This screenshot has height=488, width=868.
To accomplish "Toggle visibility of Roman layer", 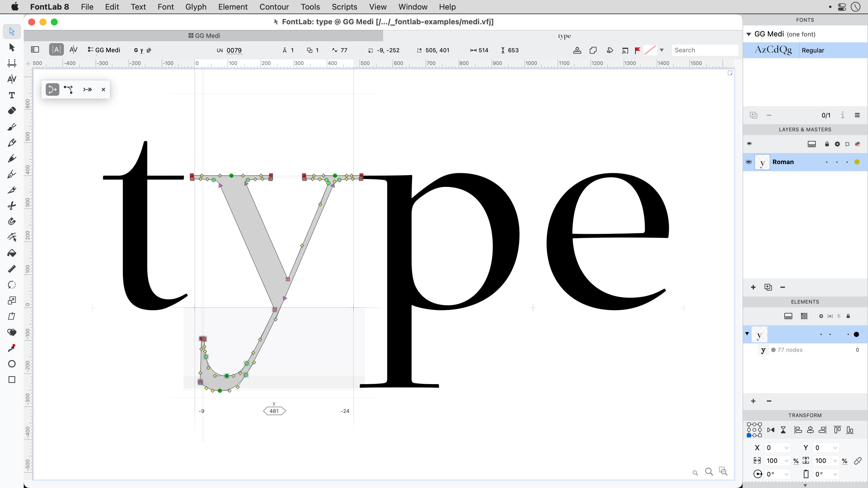I will 749,162.
